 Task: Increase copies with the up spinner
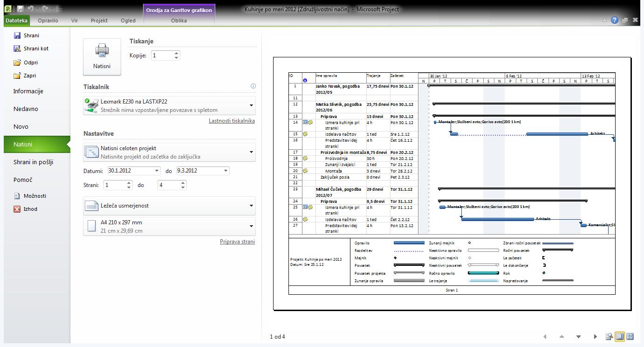(x=177, y=53)
